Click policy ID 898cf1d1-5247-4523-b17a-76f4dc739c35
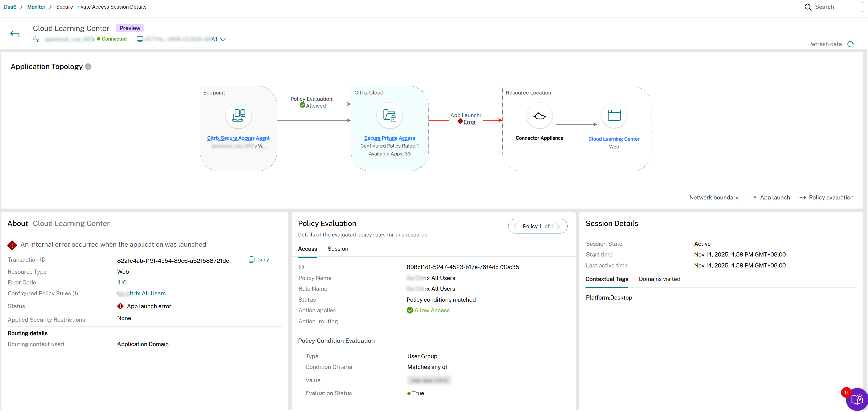 [x=463, y=267]
